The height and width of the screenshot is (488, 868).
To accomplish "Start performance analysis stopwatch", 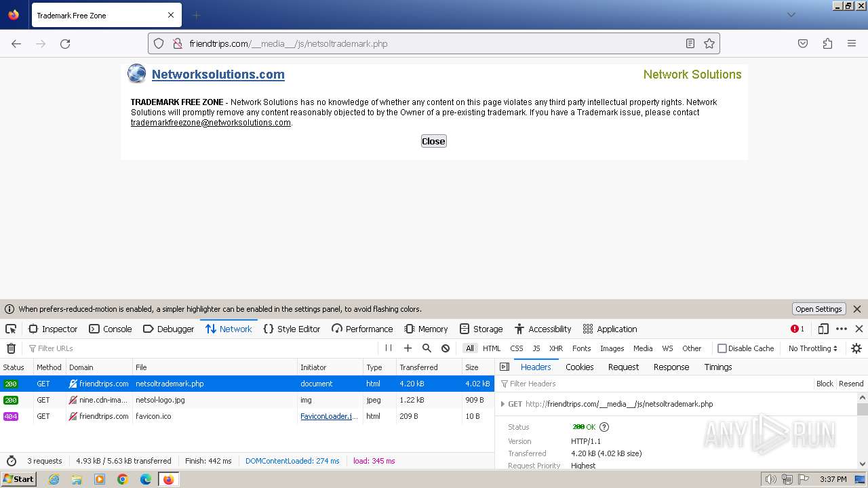I will [11, 461].
